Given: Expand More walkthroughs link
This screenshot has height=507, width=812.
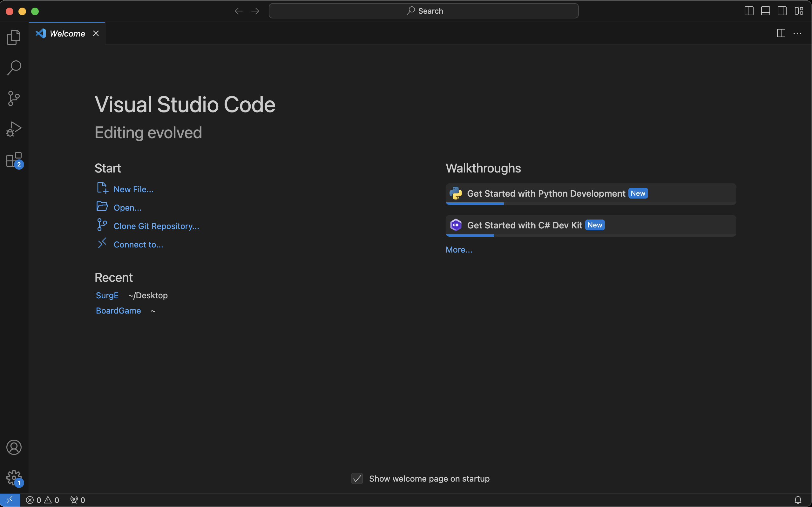Looking at the screenshot, I should pos(459,249).
